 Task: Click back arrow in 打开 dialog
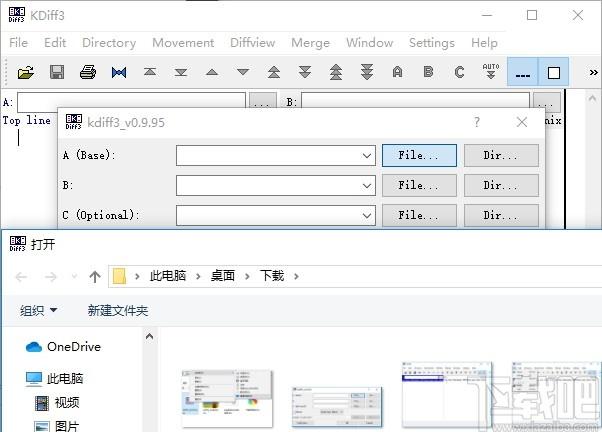coord(21,276)
